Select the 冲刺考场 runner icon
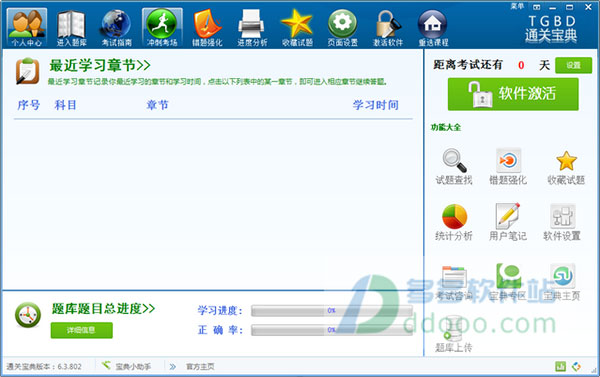Viewport: 600px width, 377px height. 162,28
